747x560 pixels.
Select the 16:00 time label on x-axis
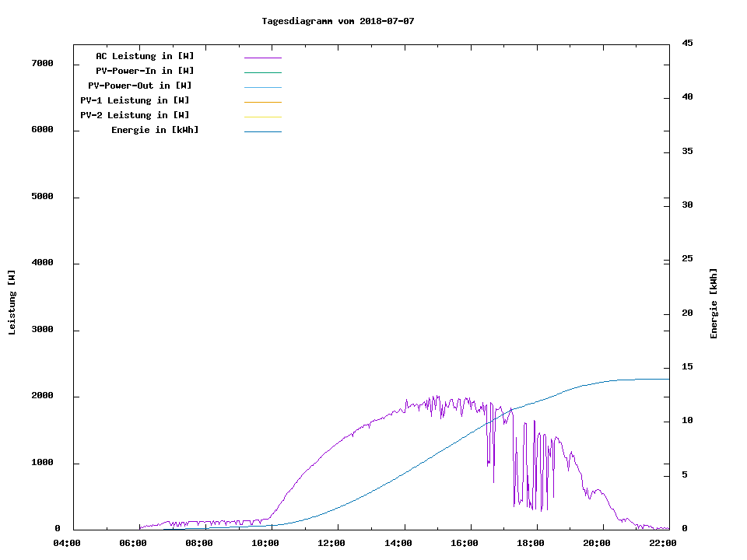tap(465, 543)
